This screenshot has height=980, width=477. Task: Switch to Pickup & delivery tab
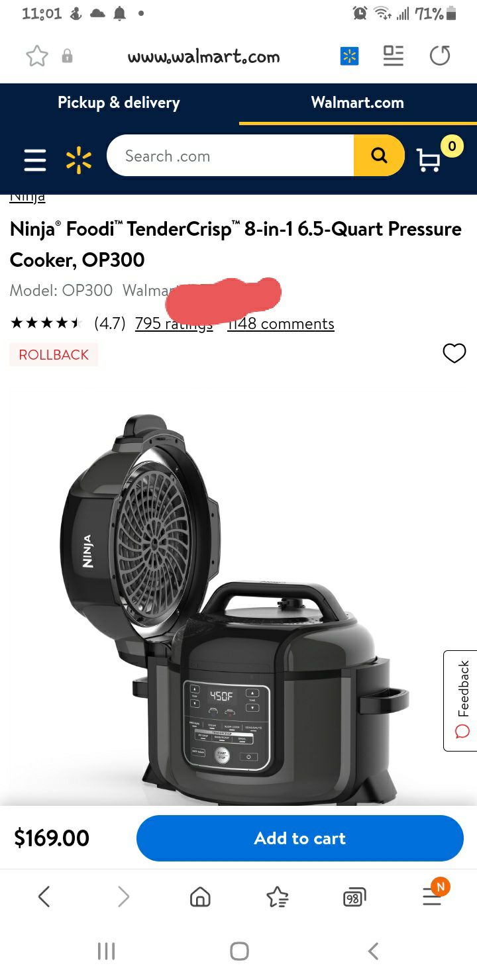tap(119, 103)
